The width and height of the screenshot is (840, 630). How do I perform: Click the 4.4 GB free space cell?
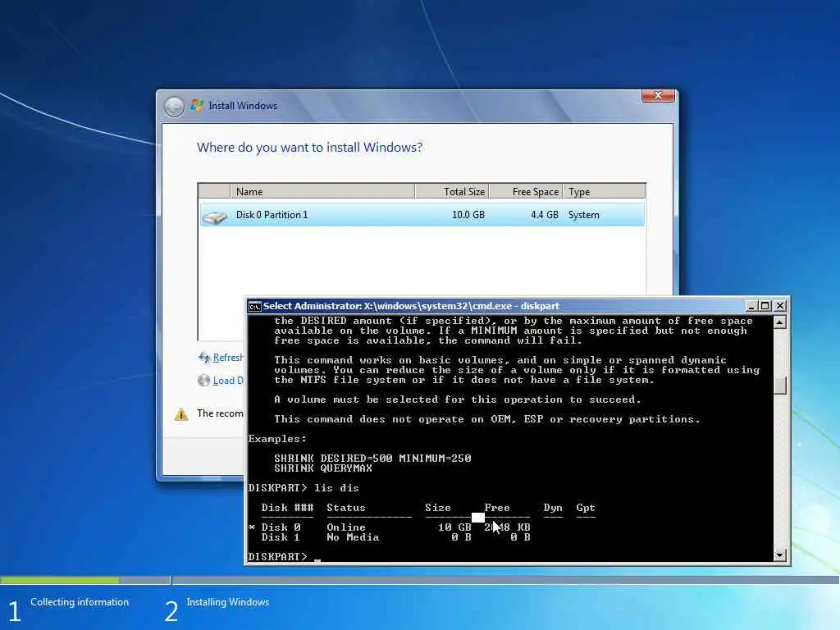(x=545, y=215)
